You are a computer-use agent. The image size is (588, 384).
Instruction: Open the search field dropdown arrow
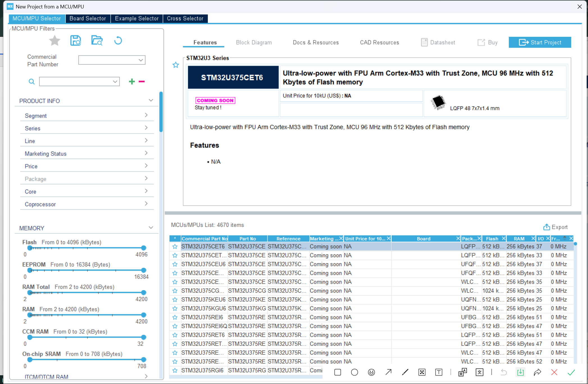pyautogui.click(x=115, y=81)
